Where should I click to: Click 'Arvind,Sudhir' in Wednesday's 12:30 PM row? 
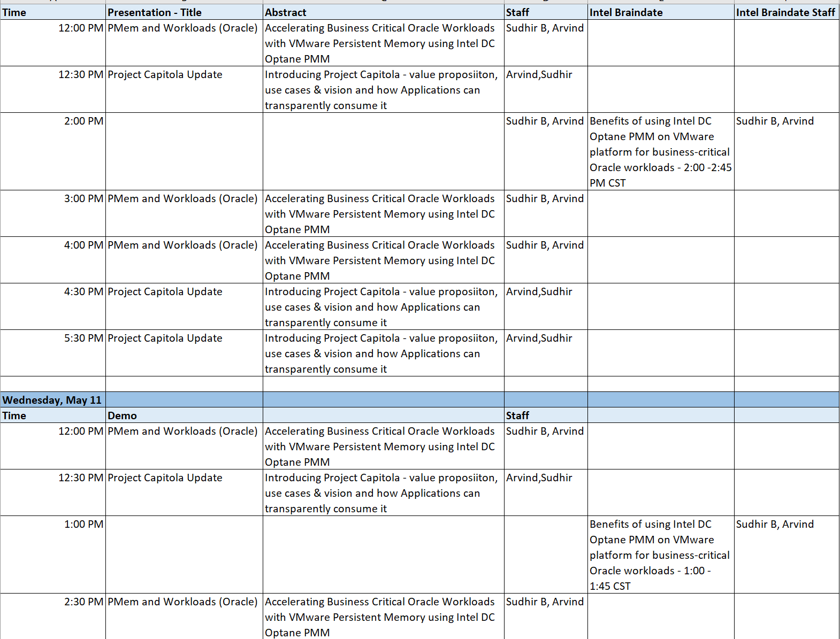(546, 492)
